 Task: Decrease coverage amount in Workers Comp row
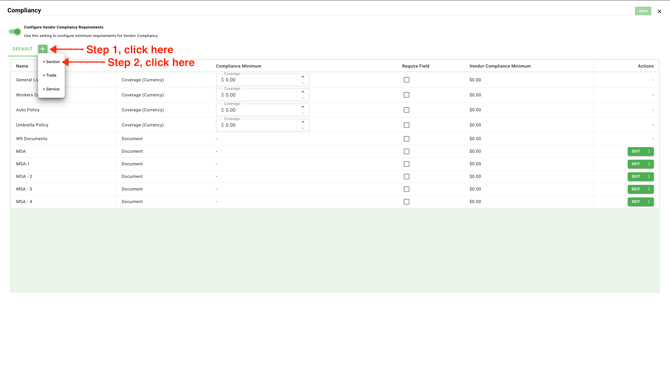[303, 98]
